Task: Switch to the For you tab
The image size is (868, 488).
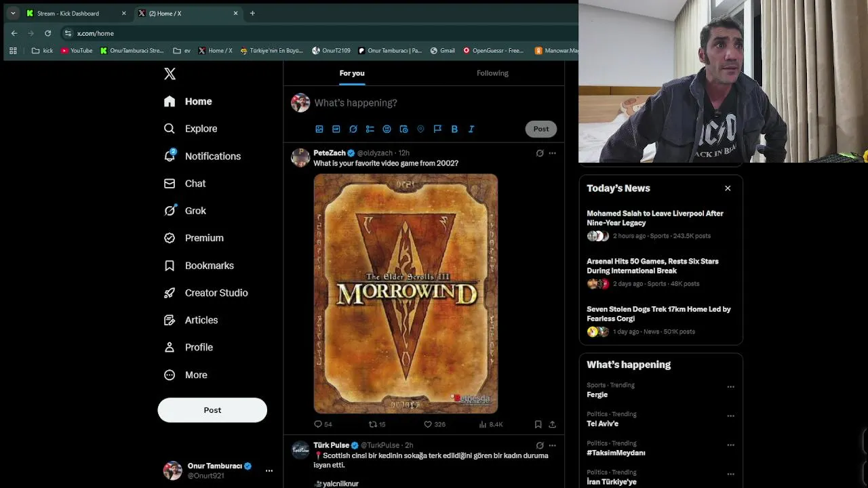Action: pos(352,73)
